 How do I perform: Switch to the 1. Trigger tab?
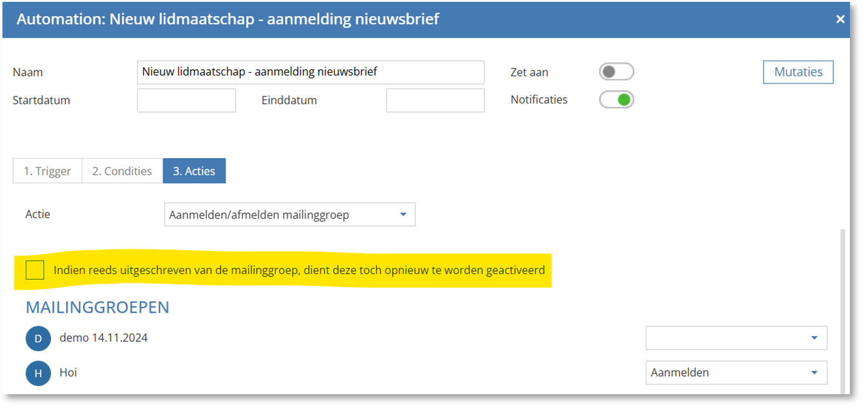pos(47,171)
